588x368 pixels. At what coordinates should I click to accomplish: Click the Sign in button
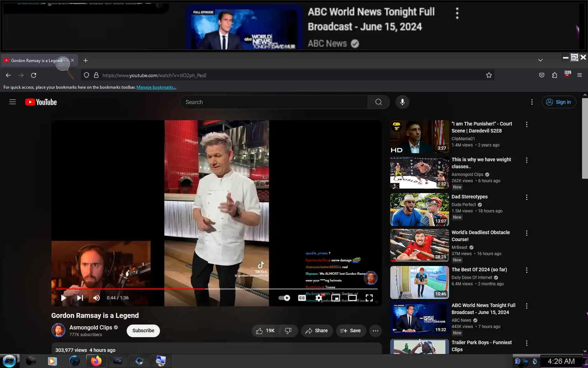click(x=559, y=102)
